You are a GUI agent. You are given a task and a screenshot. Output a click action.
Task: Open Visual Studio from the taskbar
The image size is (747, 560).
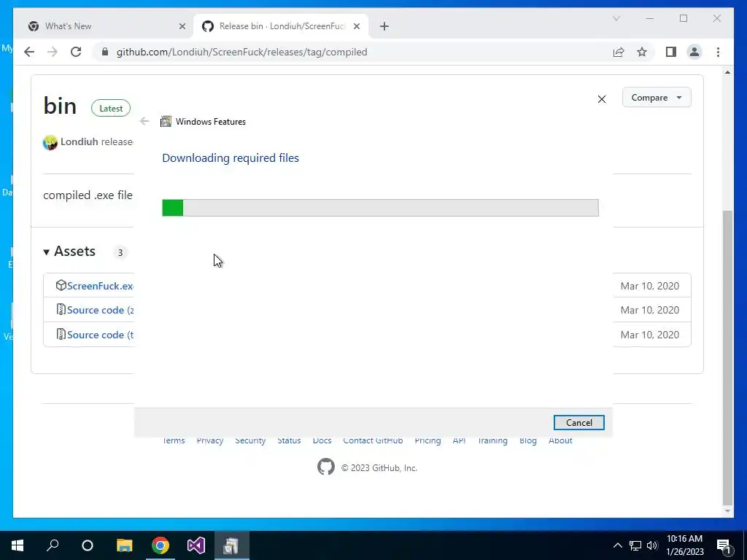(196, 545)
